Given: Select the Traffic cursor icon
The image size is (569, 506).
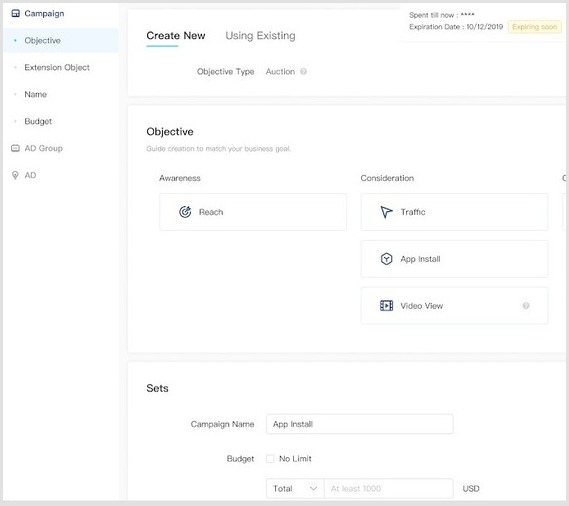Looking at the screenshot, I should [x=386, y=212].
